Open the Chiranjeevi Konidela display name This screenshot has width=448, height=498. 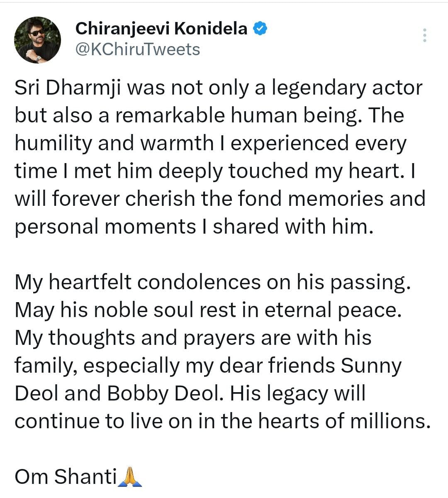(161, 29)
